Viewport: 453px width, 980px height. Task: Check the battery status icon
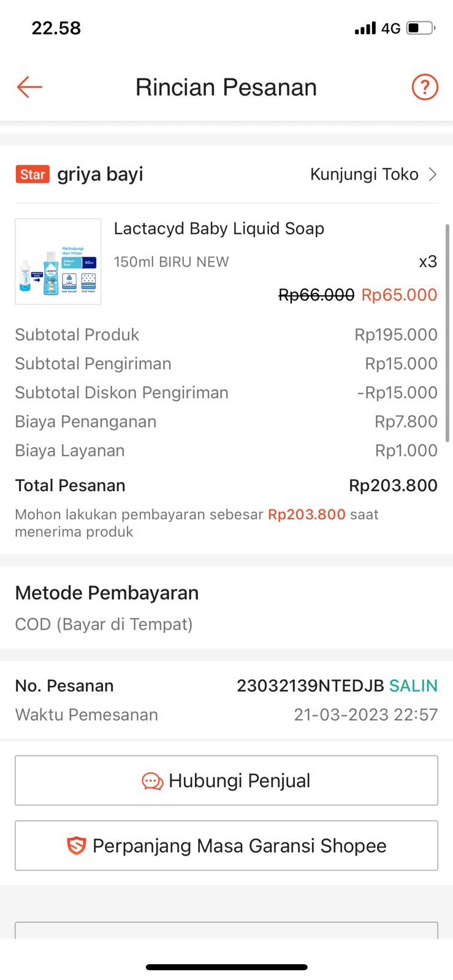point(421,28)
